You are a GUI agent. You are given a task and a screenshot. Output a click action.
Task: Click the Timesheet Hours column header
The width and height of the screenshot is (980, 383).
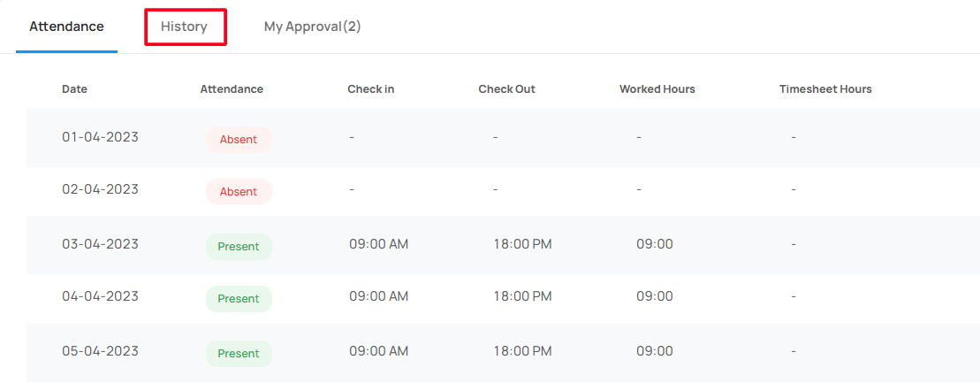tap(825, 88)
